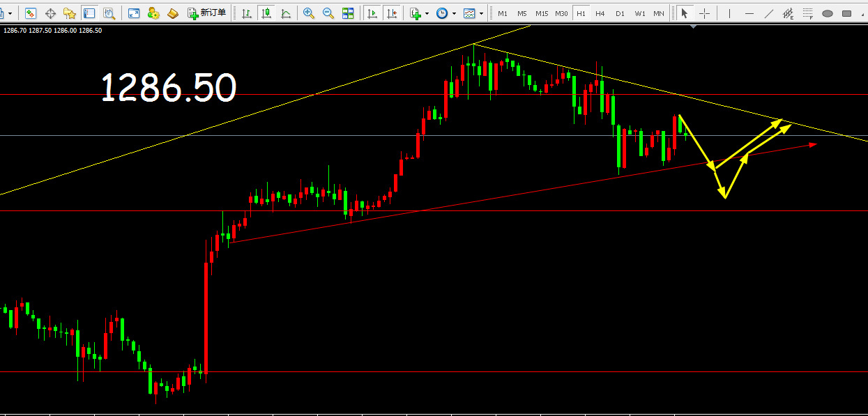The width and height of the screenshot is (868, 416).
Task: Zoom in on the chart
Action: [309, 13]
